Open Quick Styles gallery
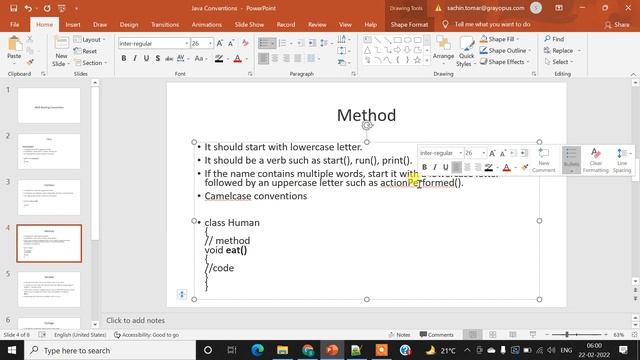The image size is (640, 360). click(x=466, y=51)
